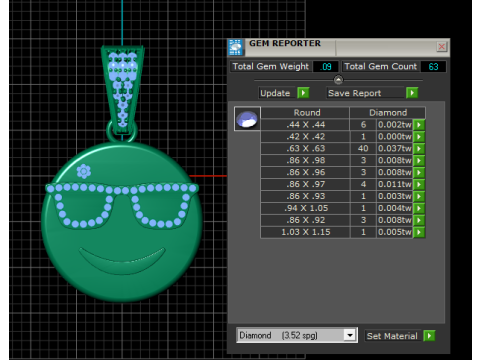The height and width of the screenshot is (360, 480).
Task: Click green arrow in .44 X .44 row
Action: coord(419,125)
